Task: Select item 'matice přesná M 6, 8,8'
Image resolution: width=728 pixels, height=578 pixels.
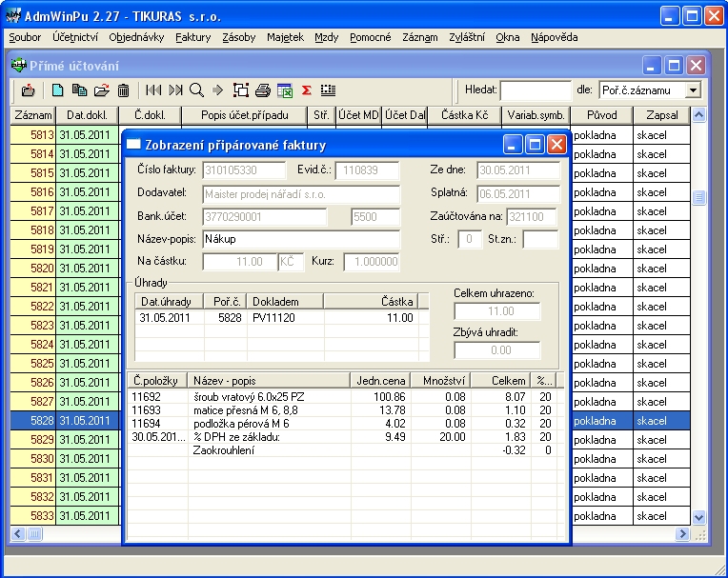Action: (346, 410)
